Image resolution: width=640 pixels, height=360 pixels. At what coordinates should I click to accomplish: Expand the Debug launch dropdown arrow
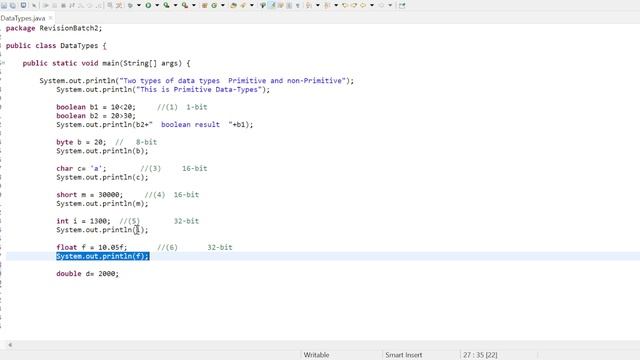pyautogui.click(x=139, y=5)
